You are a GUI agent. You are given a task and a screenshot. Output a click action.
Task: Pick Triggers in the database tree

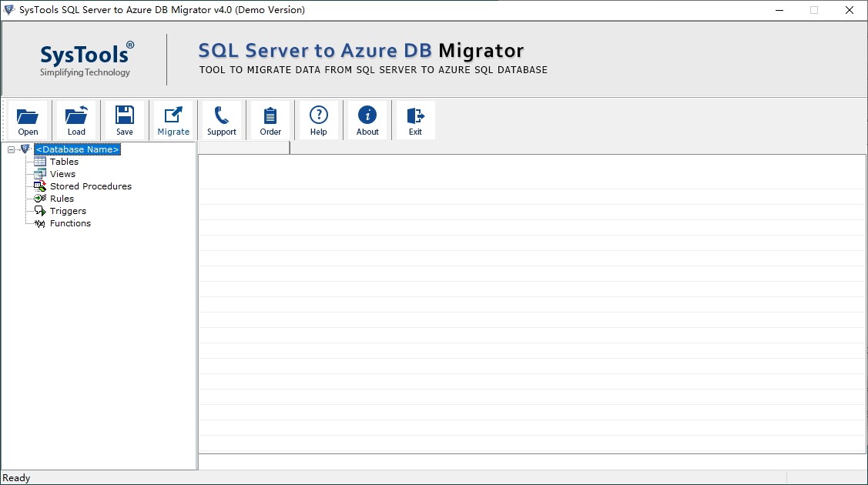click(x=68, y=211)
